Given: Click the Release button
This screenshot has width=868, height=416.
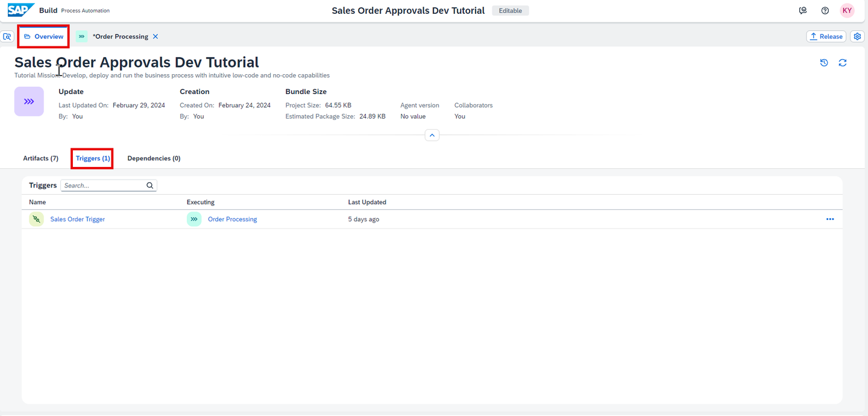Looking at the screenshot, I should 826,37.
